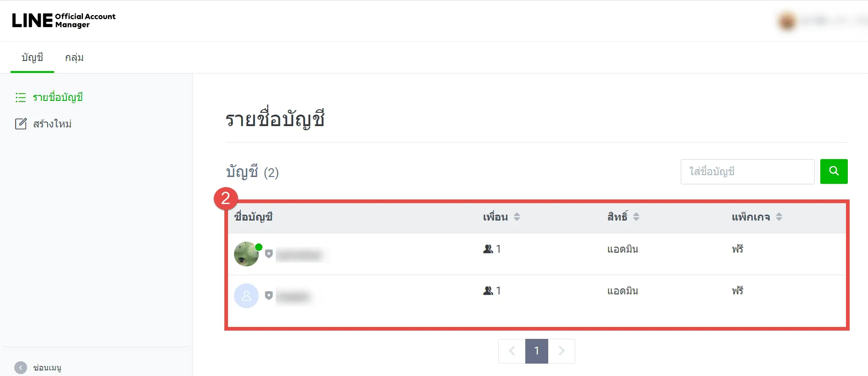Open the green-avatar account profile picture
Image resolution: width=868 pixels, height=376 pixels.
click(x=246, y=254)
